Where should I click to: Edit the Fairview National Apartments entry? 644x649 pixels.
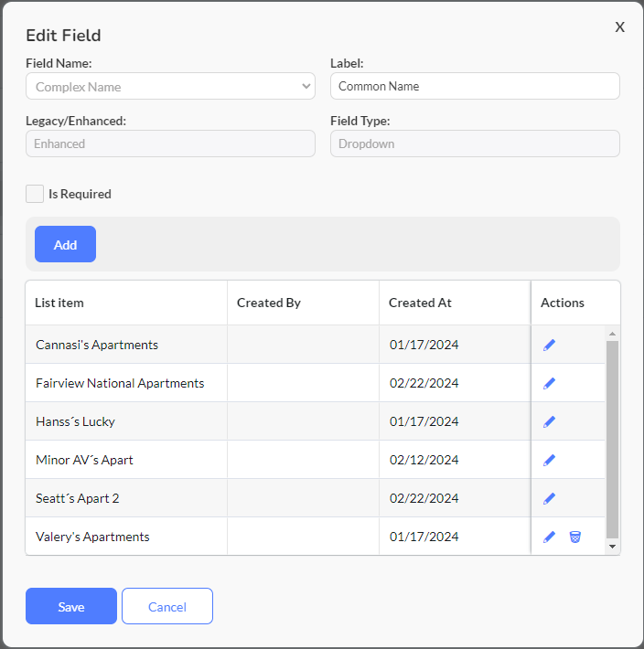[549, 383]
